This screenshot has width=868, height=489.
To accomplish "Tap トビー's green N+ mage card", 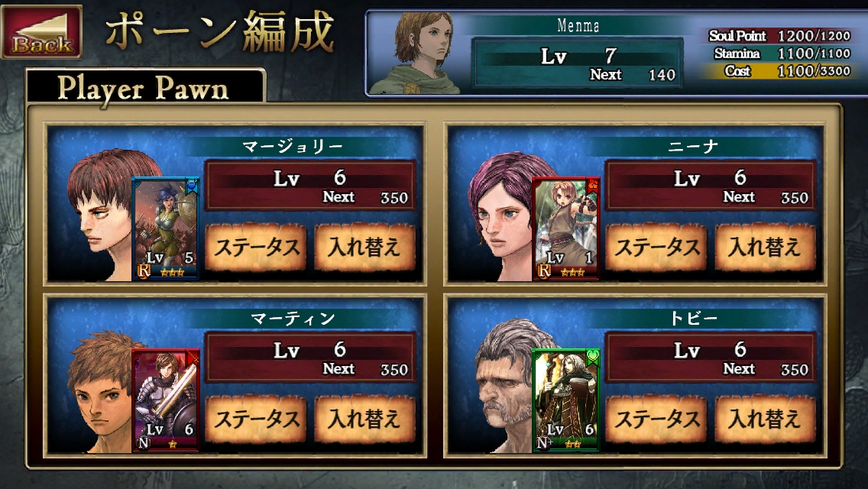I will click(x=565, y=400).
